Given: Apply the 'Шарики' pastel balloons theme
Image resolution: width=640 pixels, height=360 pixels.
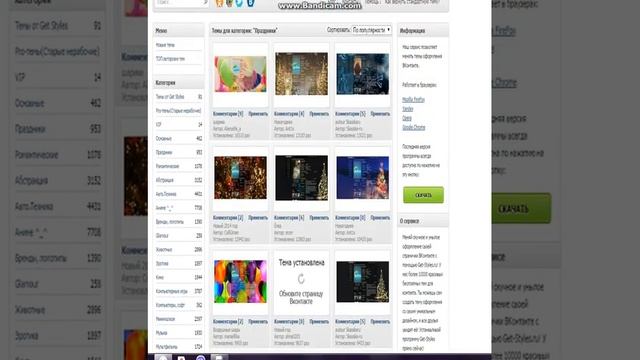Looking at the screenshot, I should pyautogui.click(x=258, y=114).
